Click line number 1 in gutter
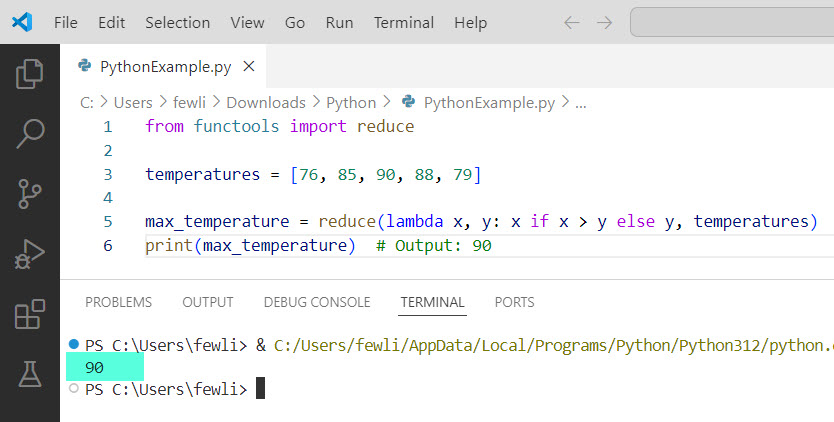The image size is (834, 422). 108,127
